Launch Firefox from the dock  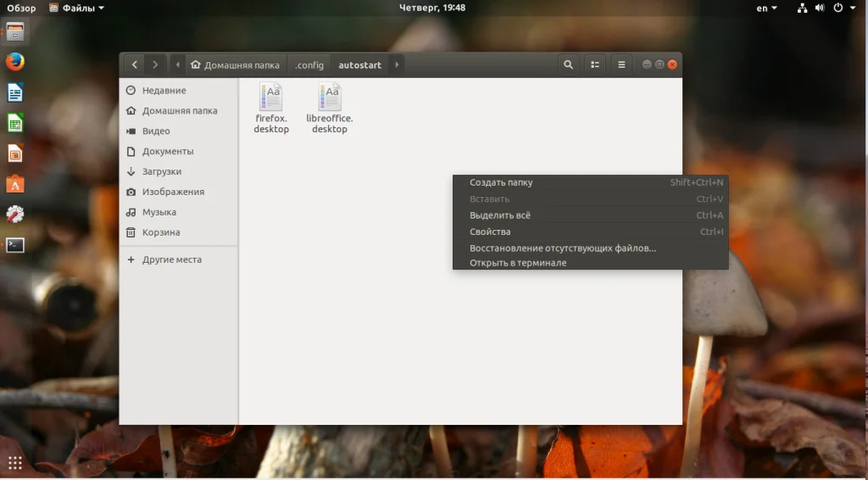(15, 62)
